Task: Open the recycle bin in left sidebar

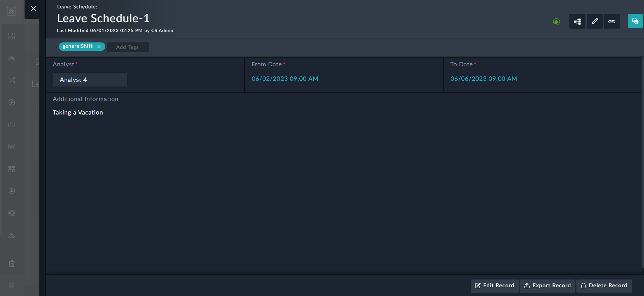Action: 12,263
